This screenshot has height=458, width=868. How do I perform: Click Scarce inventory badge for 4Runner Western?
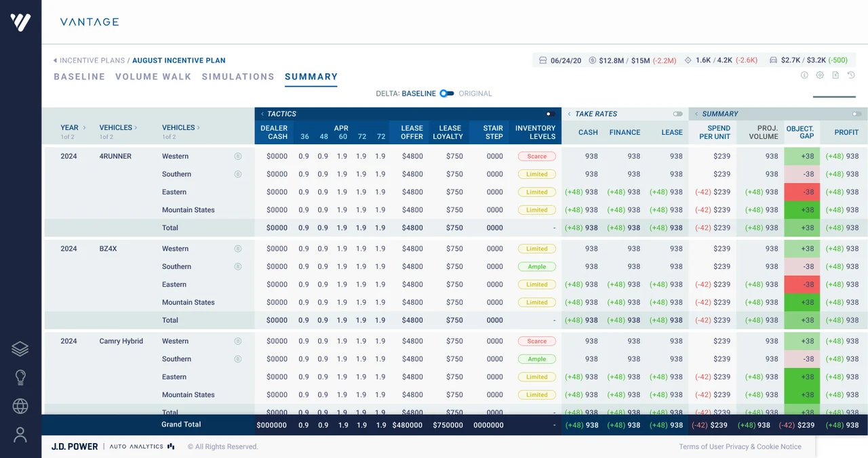point(536,156)
